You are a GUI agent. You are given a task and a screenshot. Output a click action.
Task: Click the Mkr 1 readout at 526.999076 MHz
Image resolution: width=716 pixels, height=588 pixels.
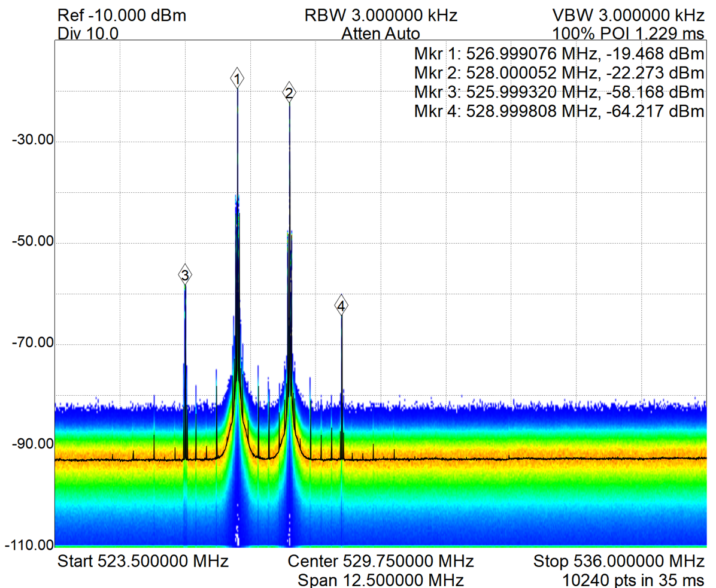[x=559, y=54]
